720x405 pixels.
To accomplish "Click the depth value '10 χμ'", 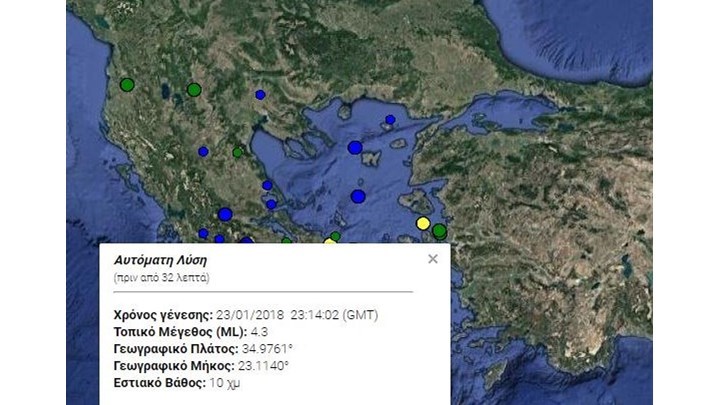I will pyautogui.click(x=225, y=383).
